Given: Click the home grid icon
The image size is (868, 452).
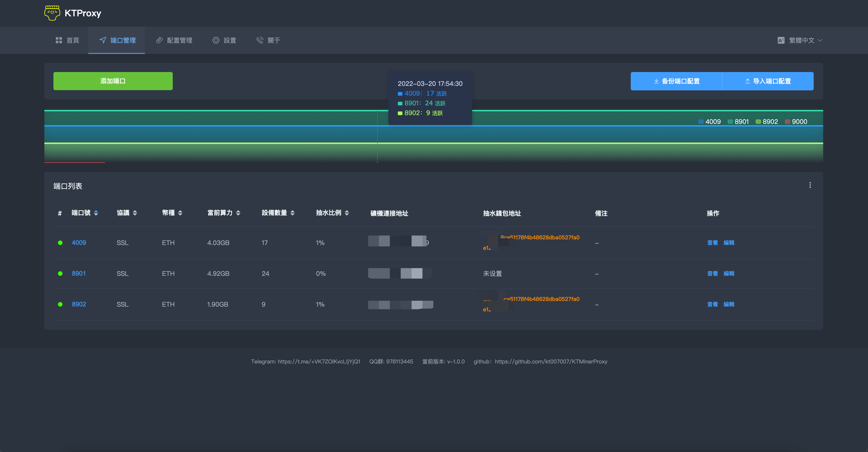Looking at the screenshot, I should 59,40.
